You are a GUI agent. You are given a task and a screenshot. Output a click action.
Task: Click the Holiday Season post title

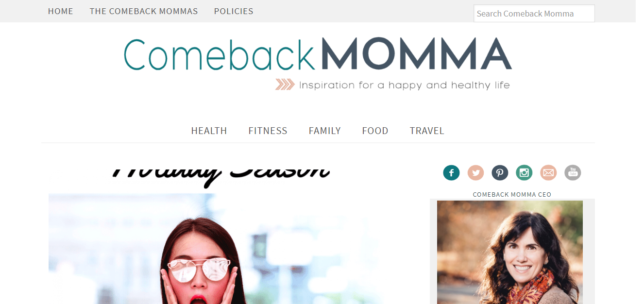(x=221, y=174)
